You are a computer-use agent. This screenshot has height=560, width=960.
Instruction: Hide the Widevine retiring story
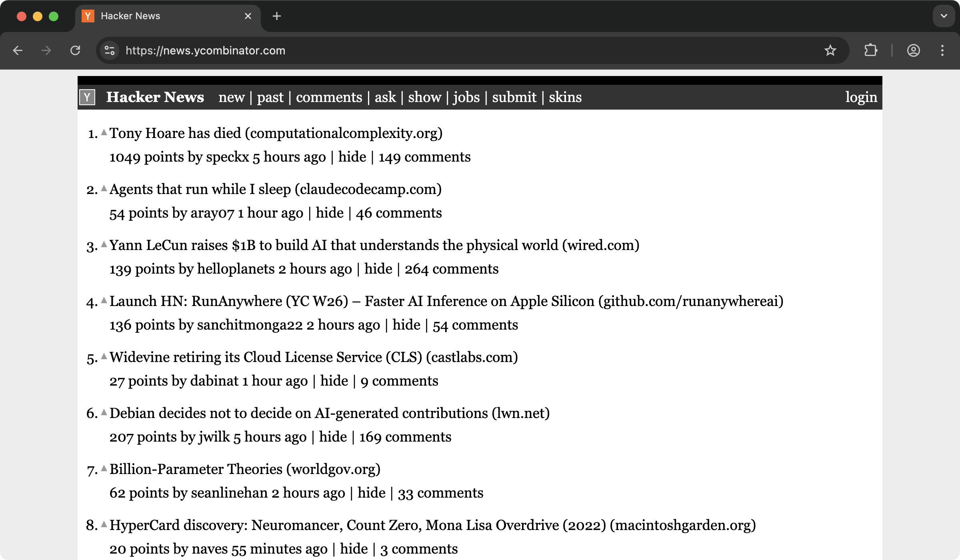pos(334,381)
